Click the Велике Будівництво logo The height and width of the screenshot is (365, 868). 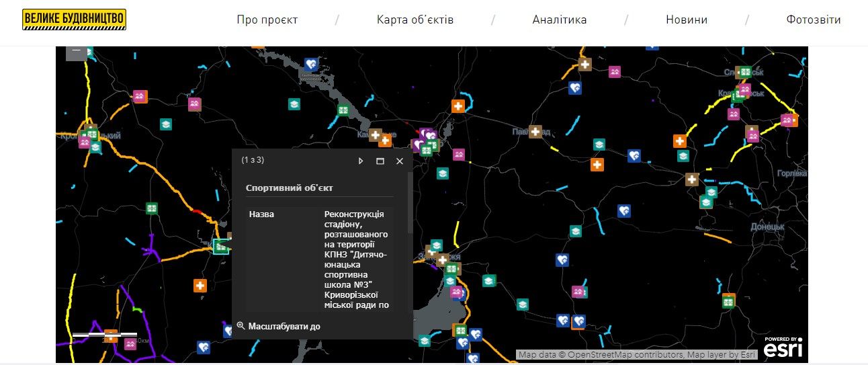point(74,19)
